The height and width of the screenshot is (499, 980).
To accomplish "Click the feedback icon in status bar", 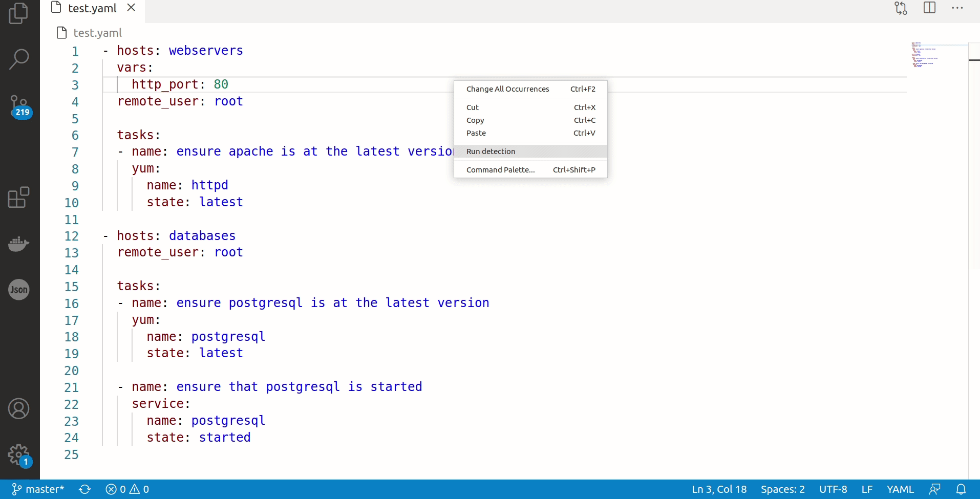I will tap(935, 489).
